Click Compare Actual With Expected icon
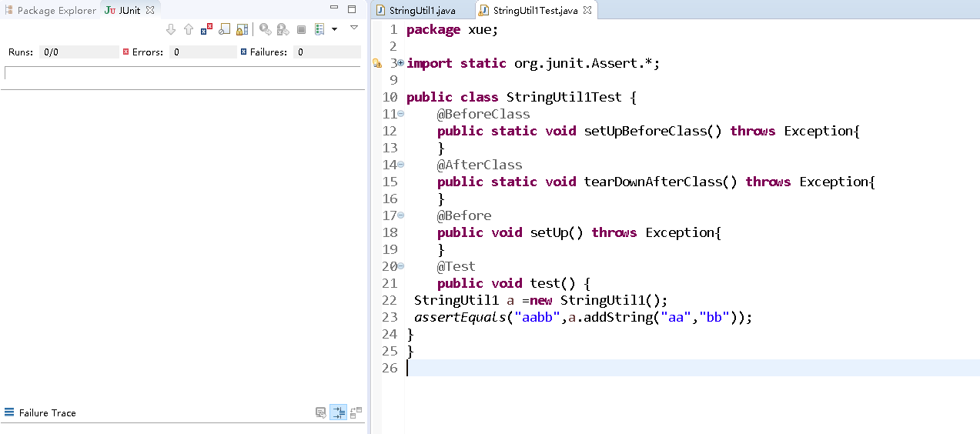 point(356,412)
